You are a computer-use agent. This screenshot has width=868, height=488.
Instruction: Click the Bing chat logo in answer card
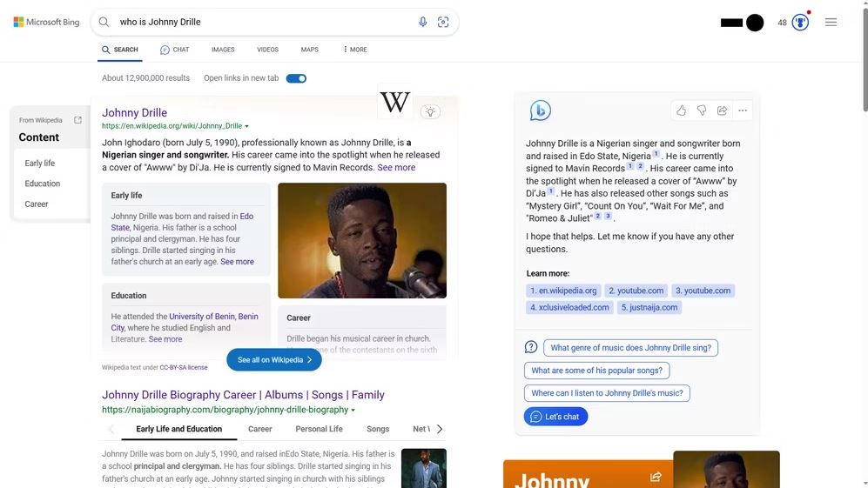click(540, 110)
